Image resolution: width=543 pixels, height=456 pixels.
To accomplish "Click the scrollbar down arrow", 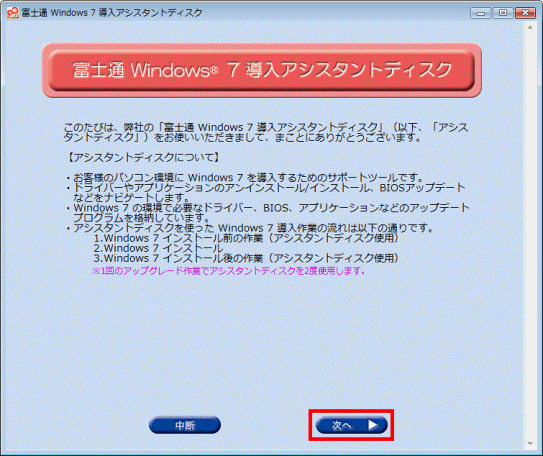I will coord(530,443).
